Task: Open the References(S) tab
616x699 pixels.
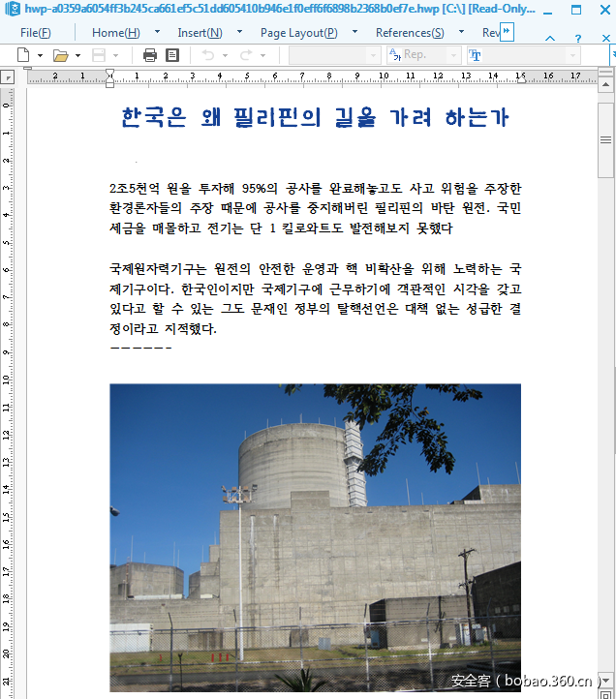Action: 410,33
